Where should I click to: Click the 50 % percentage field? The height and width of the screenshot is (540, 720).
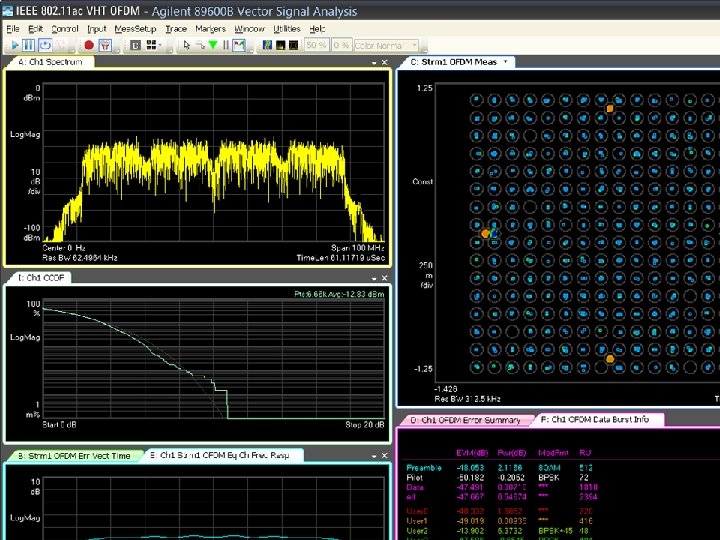316,45
